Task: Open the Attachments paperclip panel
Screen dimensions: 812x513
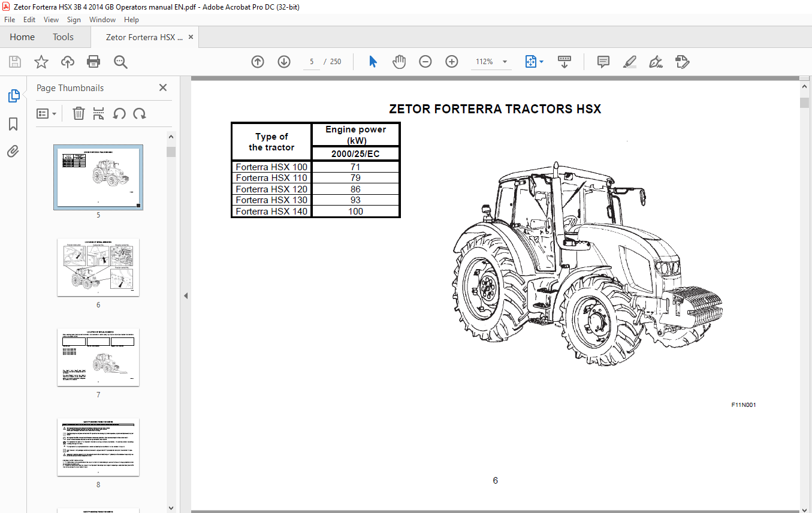Action: pyautogui.click(x=13, y=152)
